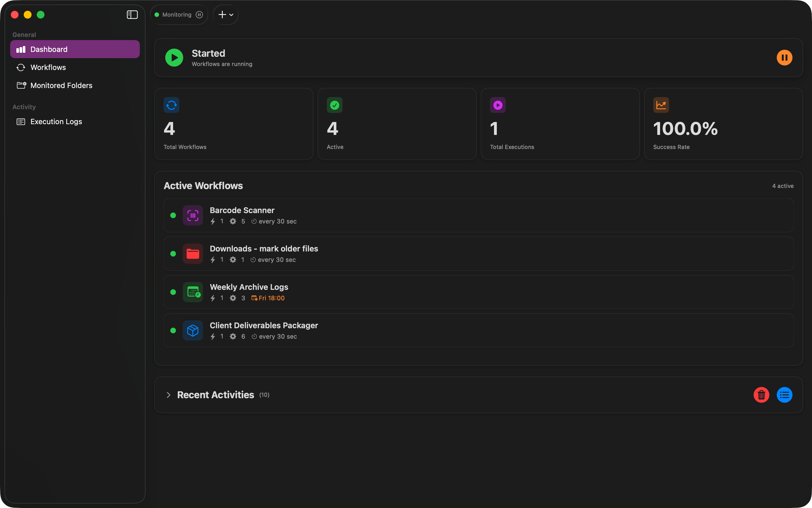
Task: Open Execution Logs section
Action: tap(75, 122)
